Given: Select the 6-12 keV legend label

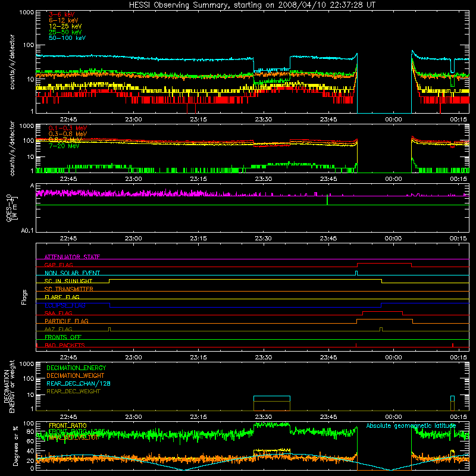Looking at the screenshot, I should point(64,20).
